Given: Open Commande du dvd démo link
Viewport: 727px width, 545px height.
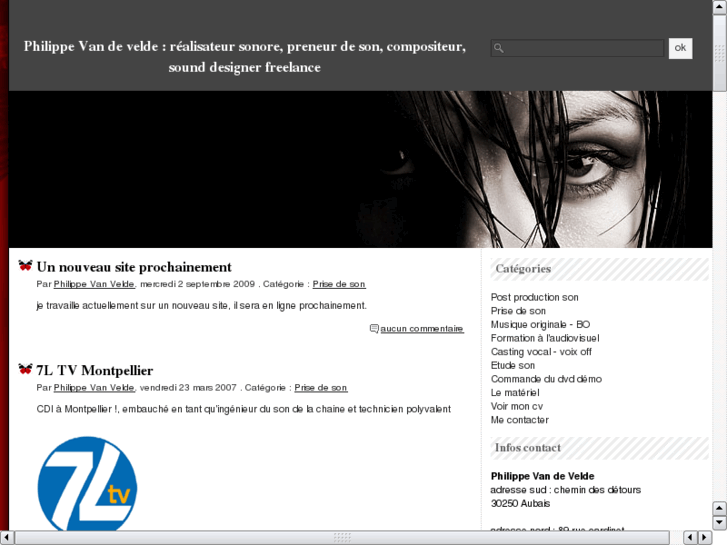Looking at the screenshot, I should point(546,379).
